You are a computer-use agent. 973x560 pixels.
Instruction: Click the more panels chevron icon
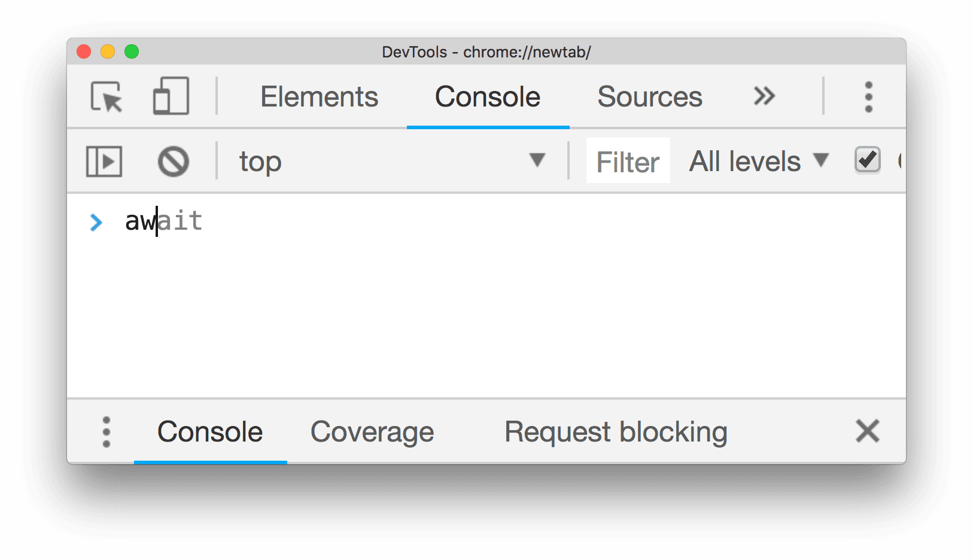click(x=764, y=96)
